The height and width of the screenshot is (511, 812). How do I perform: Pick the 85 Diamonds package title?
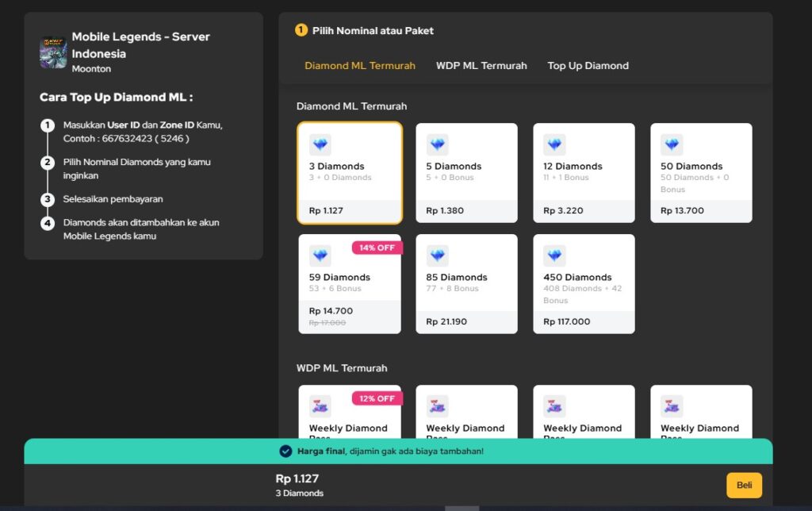[x=457, y=277]
